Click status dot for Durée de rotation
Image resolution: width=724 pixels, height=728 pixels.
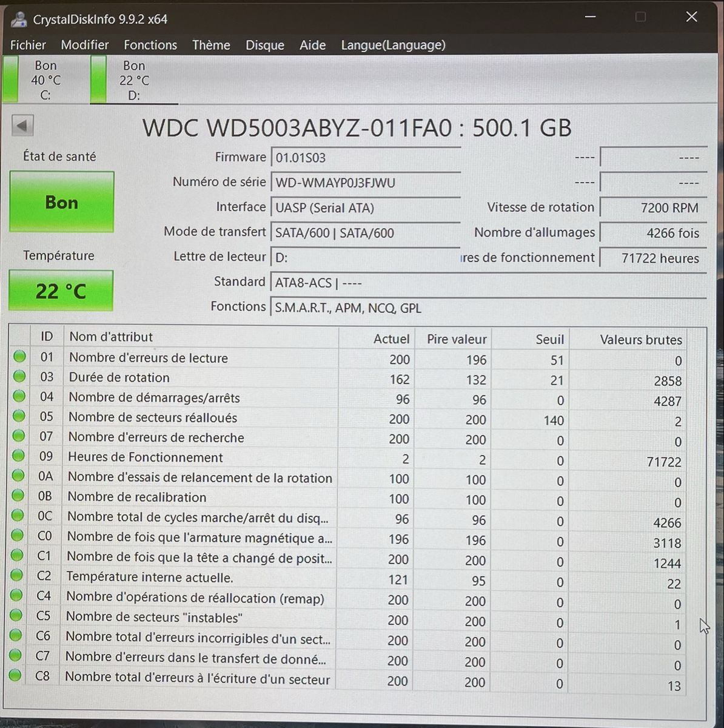tap(19, 376)
